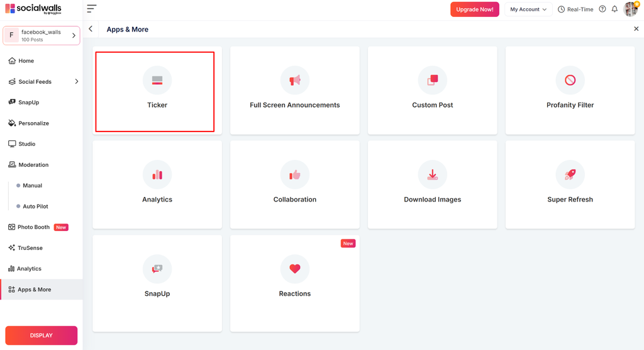
Task: Click the Studio monitor icon
Action: (12, 144)
